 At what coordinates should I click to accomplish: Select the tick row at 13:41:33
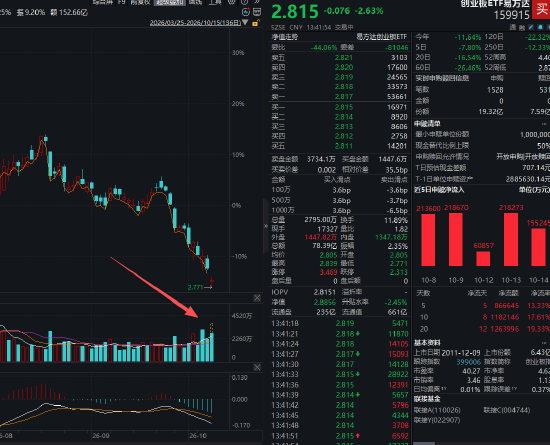340,375
